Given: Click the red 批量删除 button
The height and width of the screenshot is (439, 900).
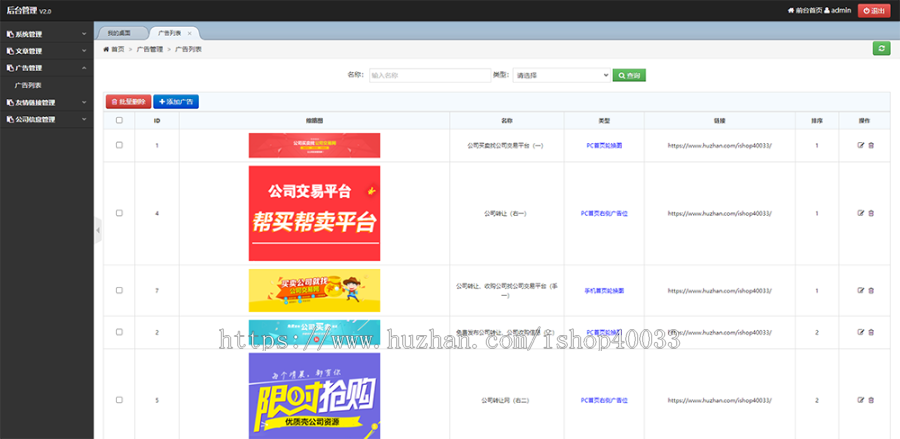Looking at the screenshot, I should (128, 101).
